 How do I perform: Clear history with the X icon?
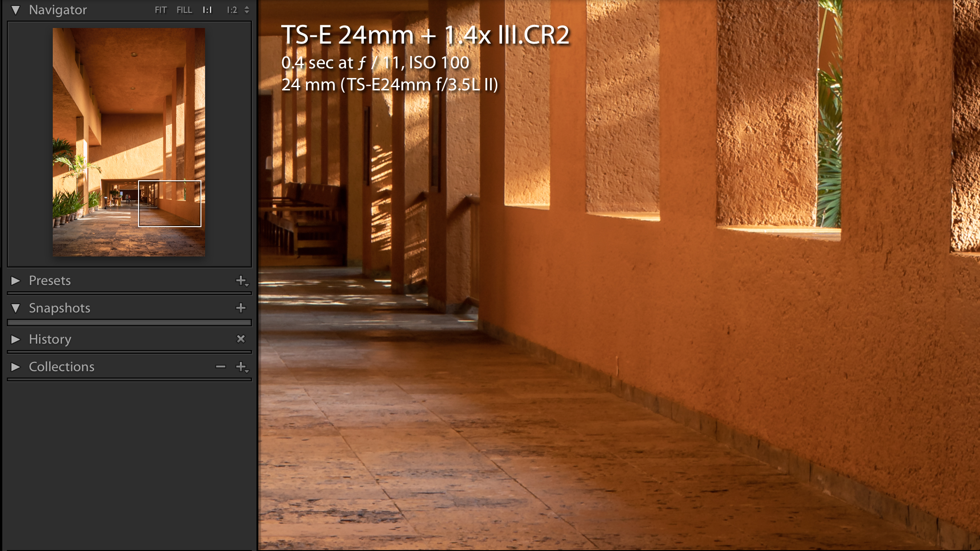point(241,339)
